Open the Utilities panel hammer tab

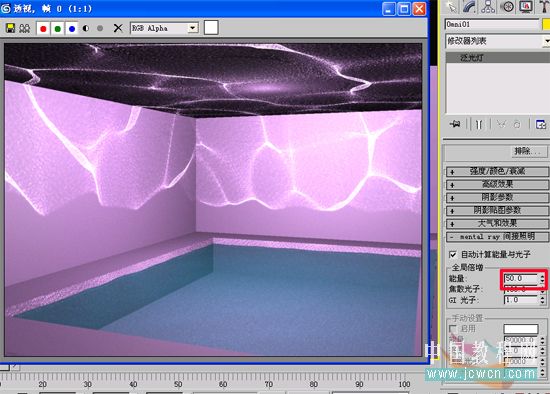pyautogui.click(x=544, y=7)
